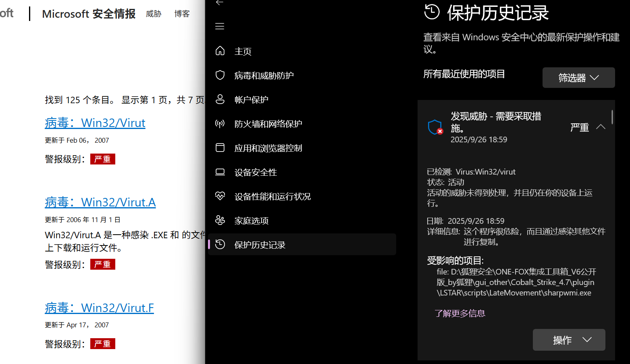Click the 2025/9/26 18:59 timestamp under heading
The height and width of the screenshot is (364, 630).
[479, 139]
